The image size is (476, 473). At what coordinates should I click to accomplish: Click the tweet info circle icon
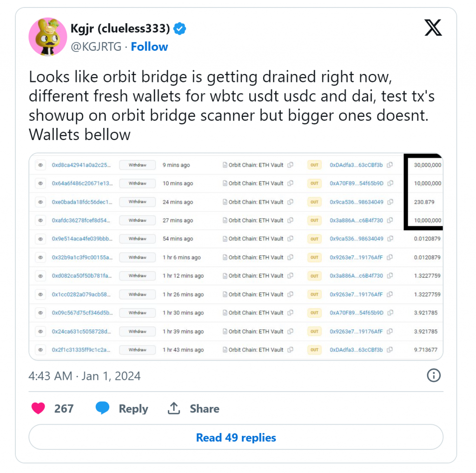tap(433, 375)
